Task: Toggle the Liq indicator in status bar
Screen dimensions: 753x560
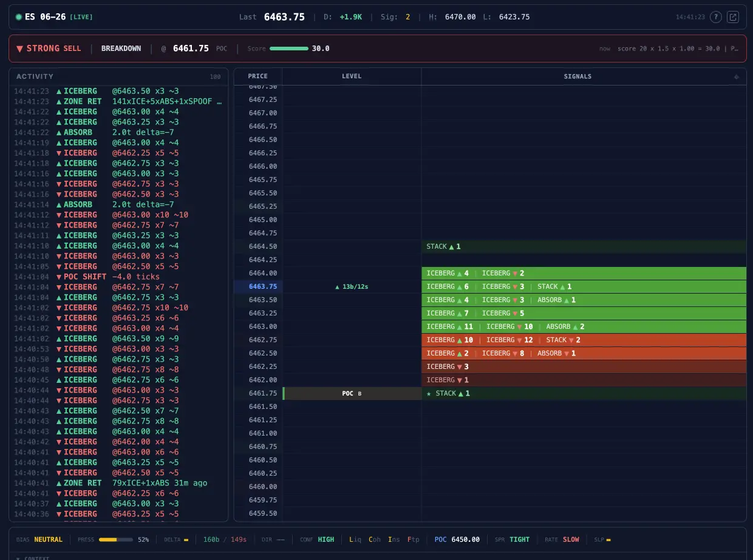Action: tap(355, 539)
